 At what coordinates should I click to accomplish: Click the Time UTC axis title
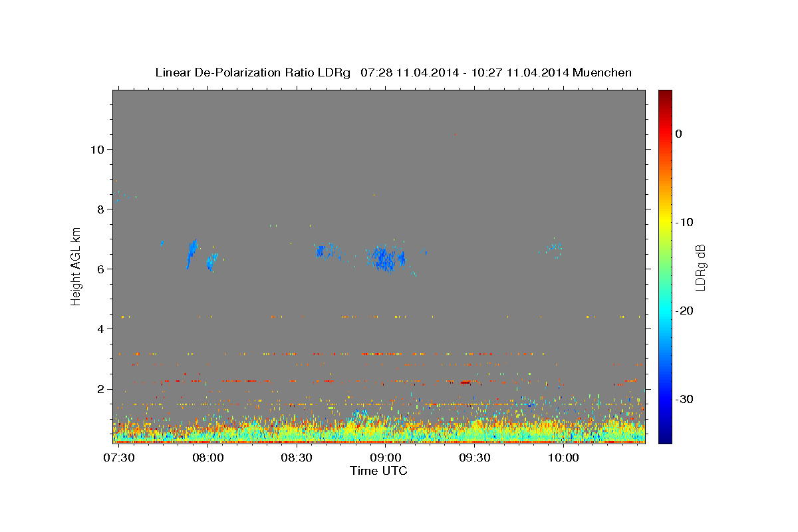coord(378,471)
